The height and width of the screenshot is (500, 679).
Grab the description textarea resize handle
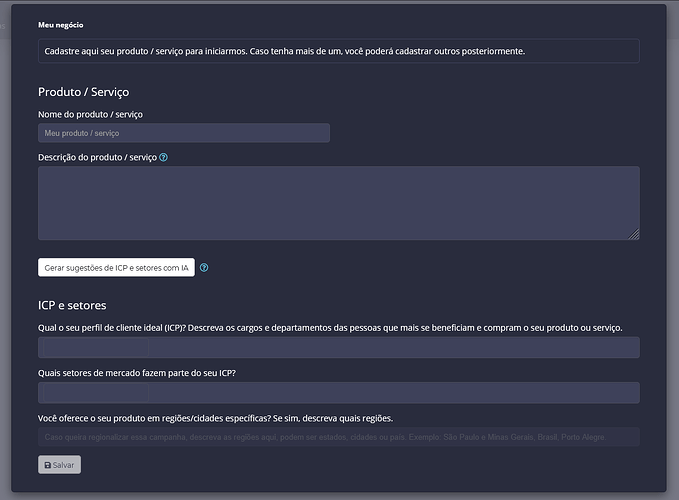634,234
